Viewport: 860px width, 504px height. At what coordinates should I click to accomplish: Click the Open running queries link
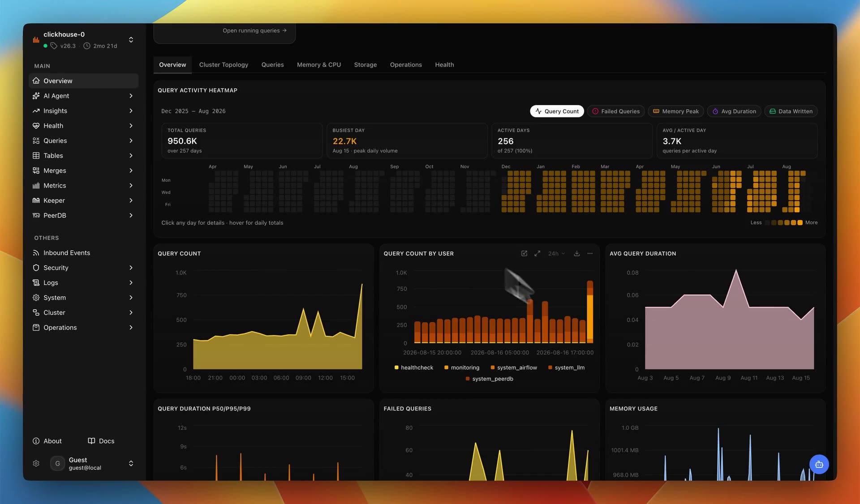point(254,30)
